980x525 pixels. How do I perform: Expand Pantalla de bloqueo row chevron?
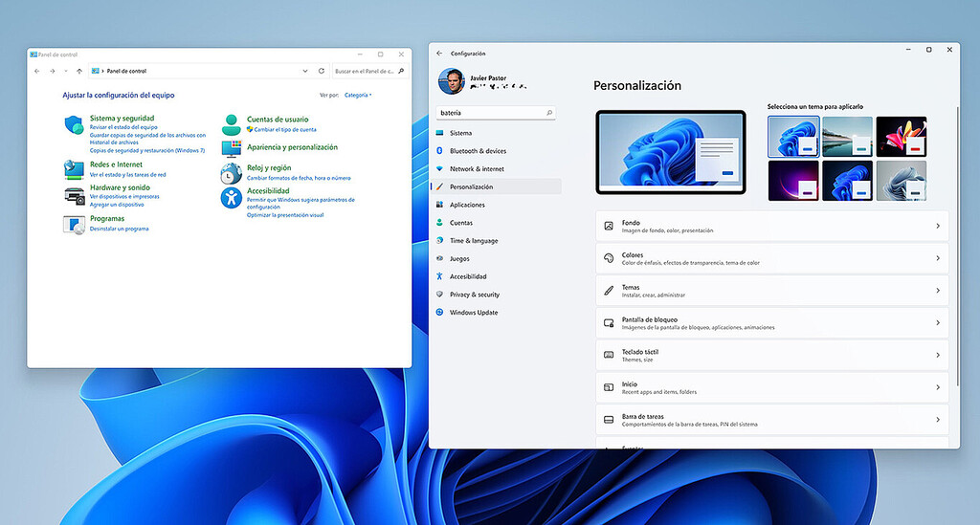[938, 322]
